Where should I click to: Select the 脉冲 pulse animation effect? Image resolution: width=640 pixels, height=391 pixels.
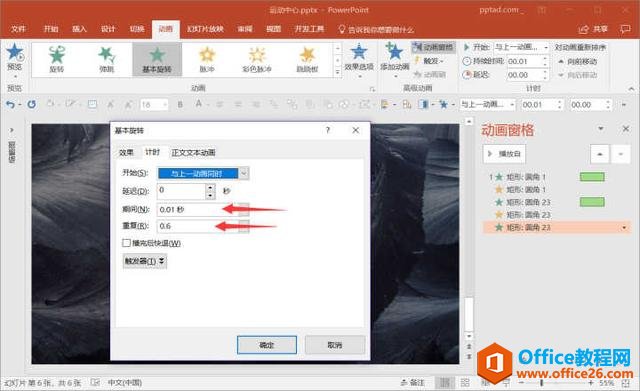pyautogui.click(x=207, y=60)
